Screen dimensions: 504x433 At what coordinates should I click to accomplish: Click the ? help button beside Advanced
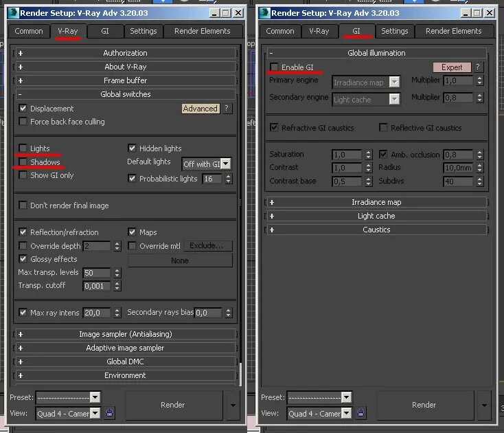click(227, 109)
